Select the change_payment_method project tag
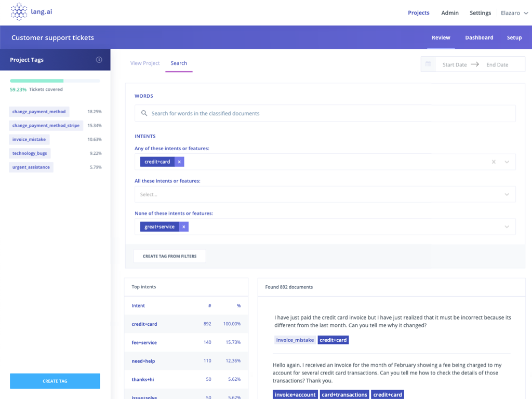The height and width of the screenshot is (399, 532). pos(39,112)
